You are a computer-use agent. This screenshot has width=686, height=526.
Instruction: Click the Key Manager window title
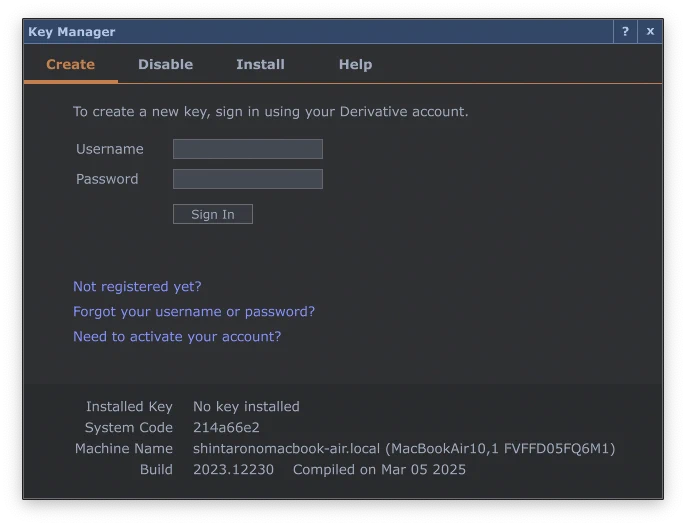pyautogui.click(x=72, y=32)
